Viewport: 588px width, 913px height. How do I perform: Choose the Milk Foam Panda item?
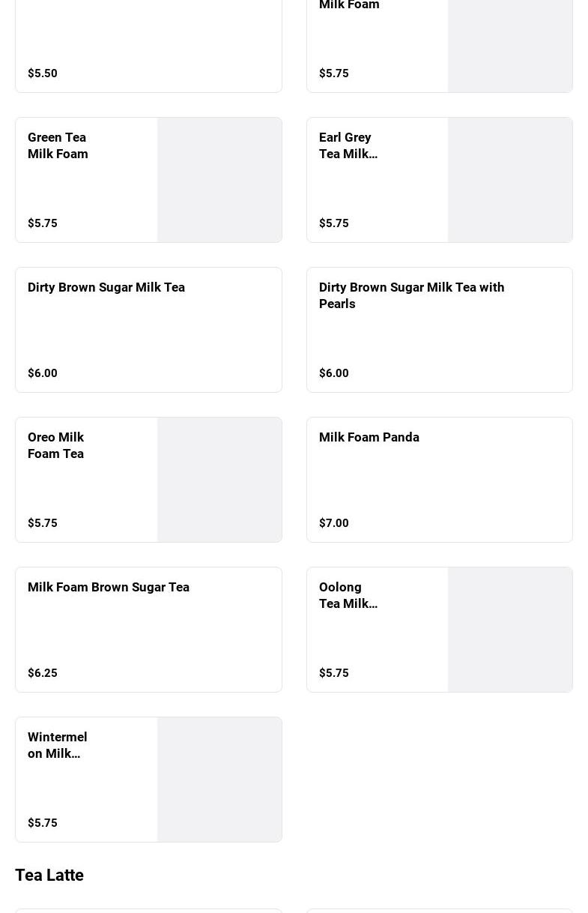click(x=369, y=437)
